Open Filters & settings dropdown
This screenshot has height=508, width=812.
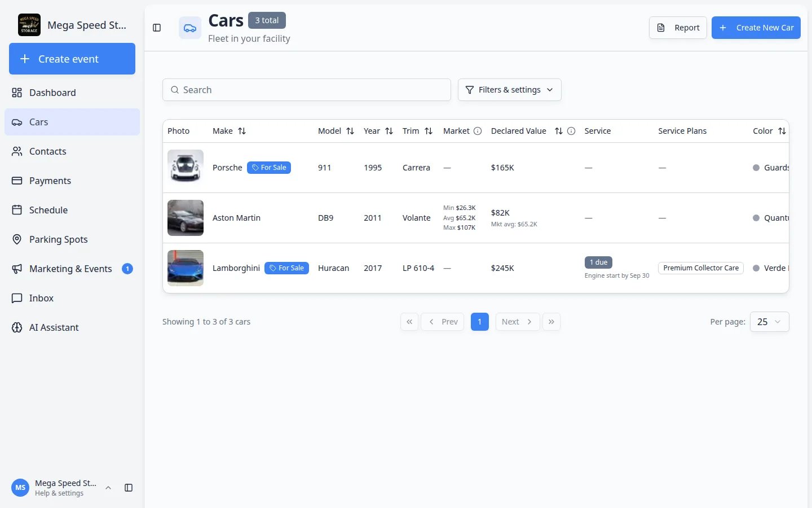pyautogui.click(x=509, y=90)
